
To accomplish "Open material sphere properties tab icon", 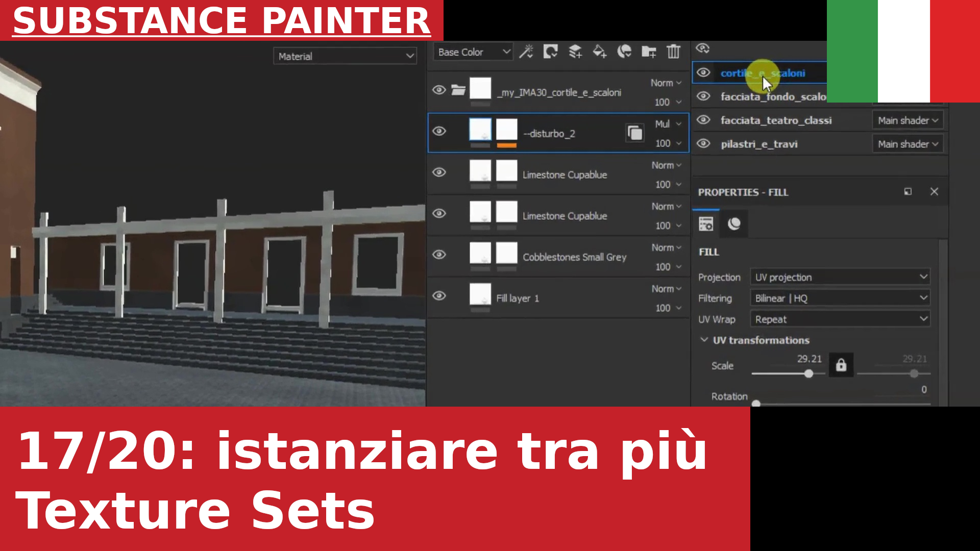I will click(734, 224).
